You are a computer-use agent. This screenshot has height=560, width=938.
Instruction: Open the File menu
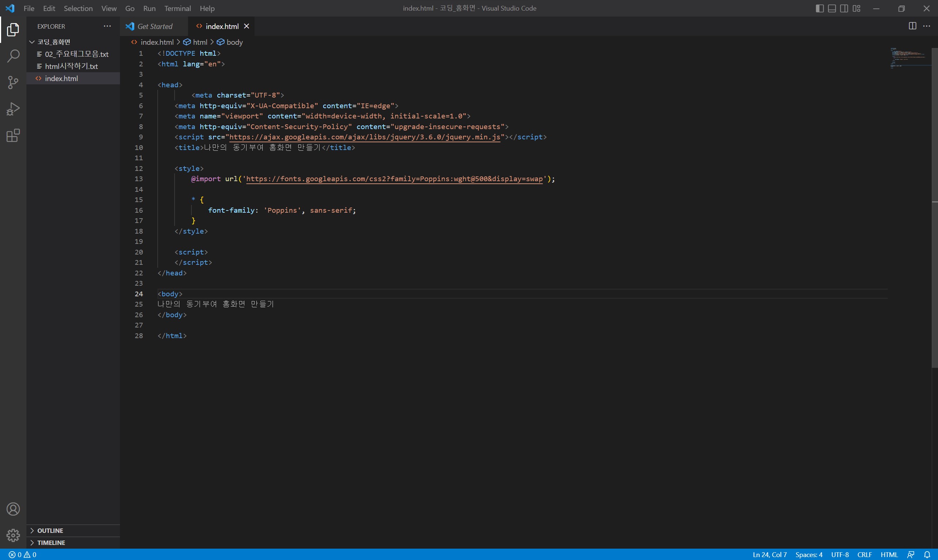click(x=29, y=8)
